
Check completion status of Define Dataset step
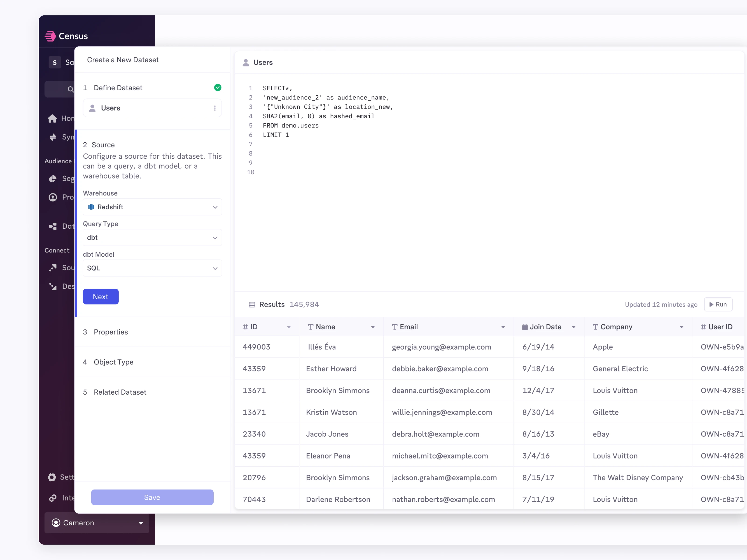218,87
